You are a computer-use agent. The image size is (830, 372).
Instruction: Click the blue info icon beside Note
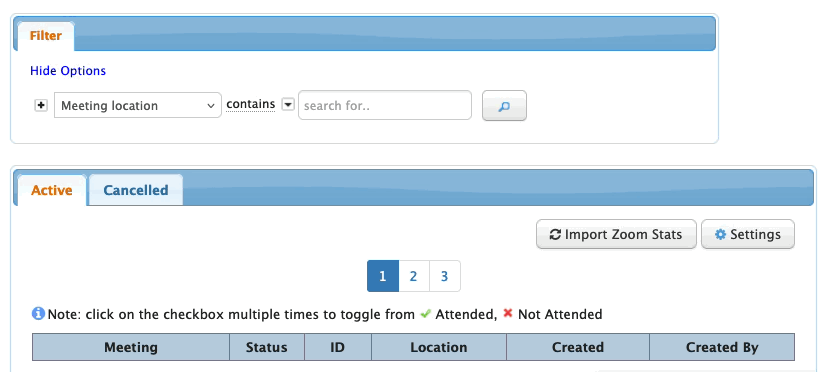coord(38,314)
